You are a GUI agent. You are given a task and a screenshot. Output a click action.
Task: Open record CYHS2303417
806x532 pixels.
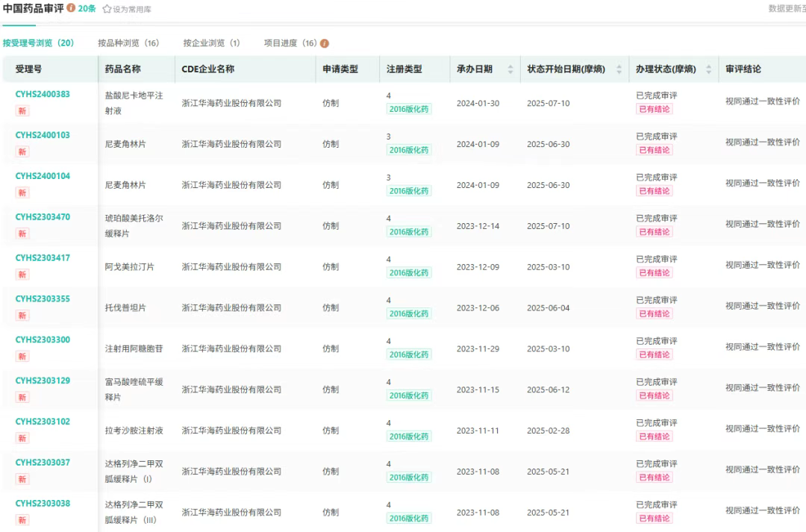tap(43, 258)
